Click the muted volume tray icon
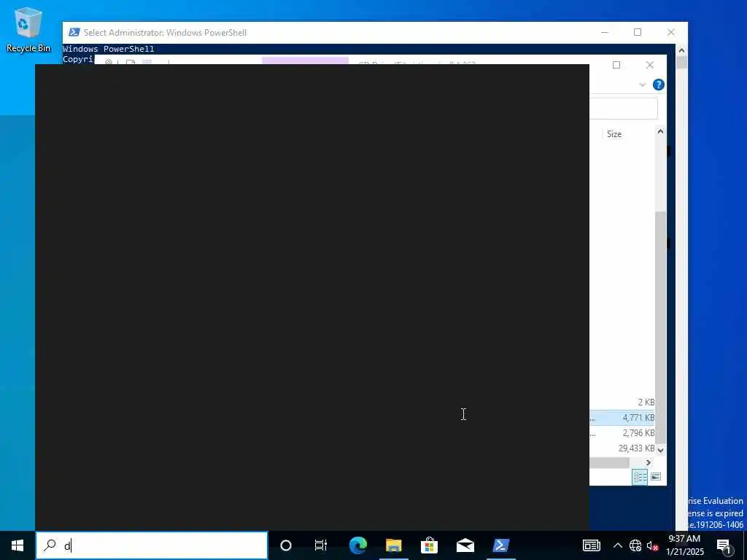 pyautogui.click(x=652, y=545)
